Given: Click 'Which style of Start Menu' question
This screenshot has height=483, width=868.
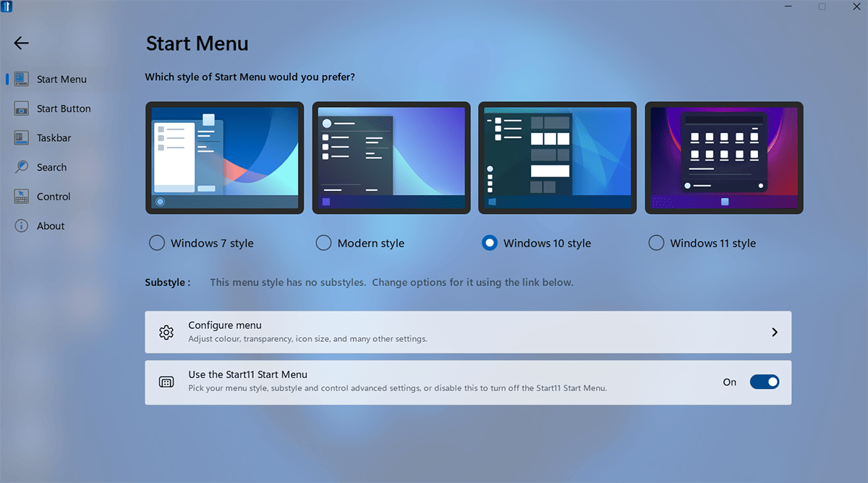Looking at the screenshot, I should [250, 77].
